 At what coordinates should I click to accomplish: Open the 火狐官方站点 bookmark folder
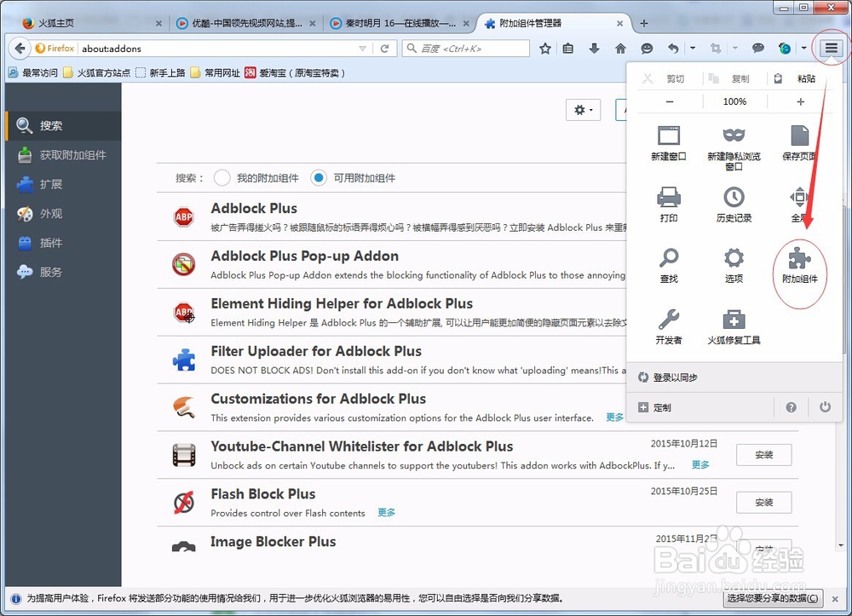97,72
